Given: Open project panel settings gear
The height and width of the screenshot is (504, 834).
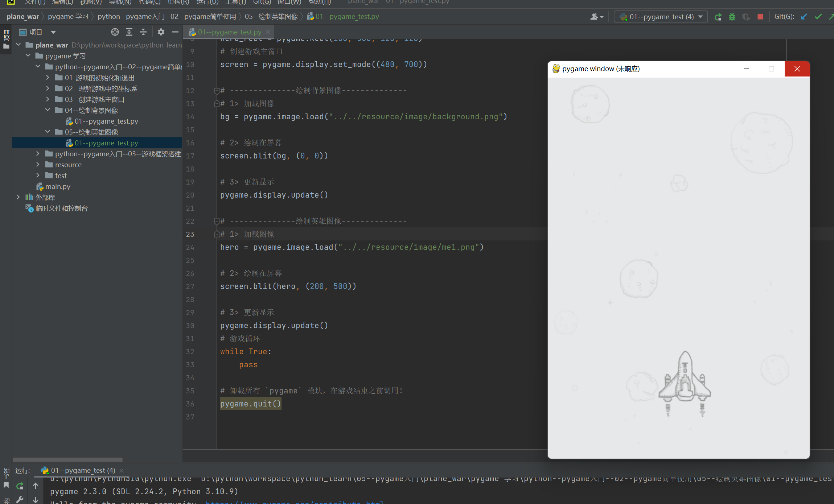Looking at the screenshot, I should [x=161, y=32].
